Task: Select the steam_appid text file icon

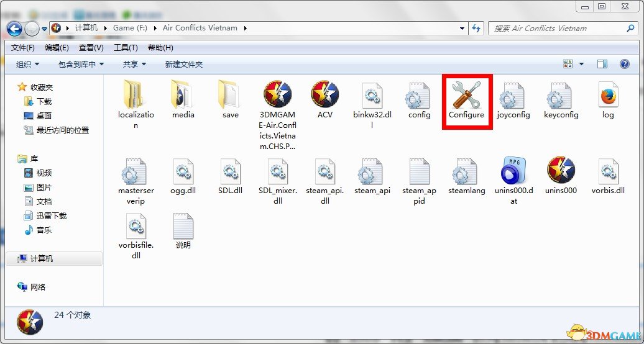Action: (419, 171)
